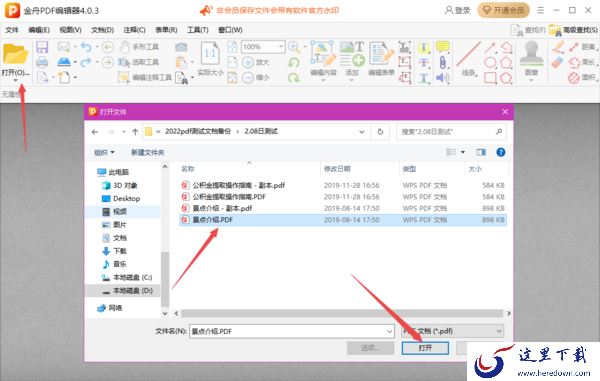Click the Edit Form (编辑表单) icon
The width and height of the screenshot is (600, 381).
[381, 54]
